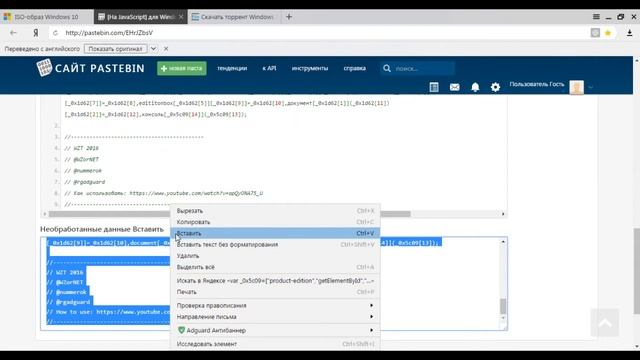The width and height of the screenshot is (640, 360).
Task: Choose Выделить всё in the context menu
Action: point(276,267)
